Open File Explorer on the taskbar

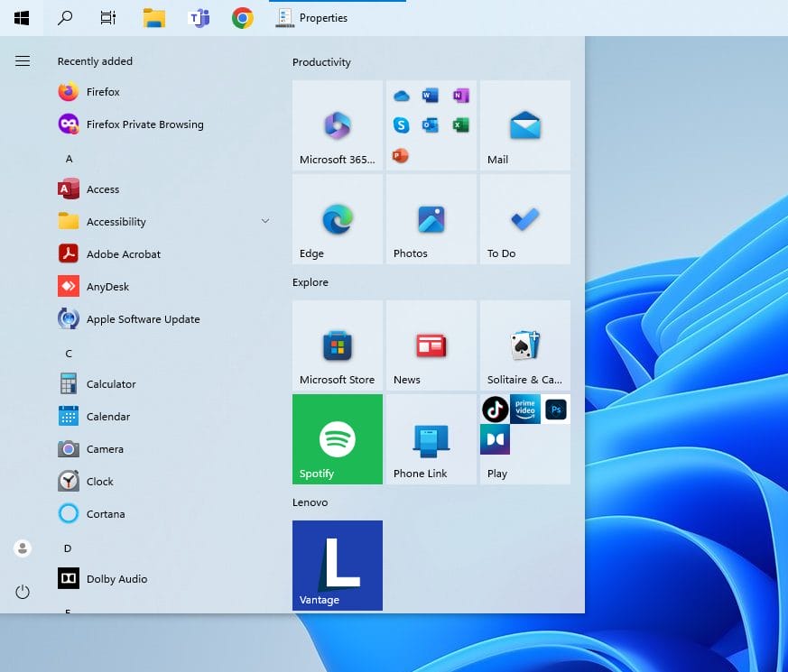coord(153,17)
